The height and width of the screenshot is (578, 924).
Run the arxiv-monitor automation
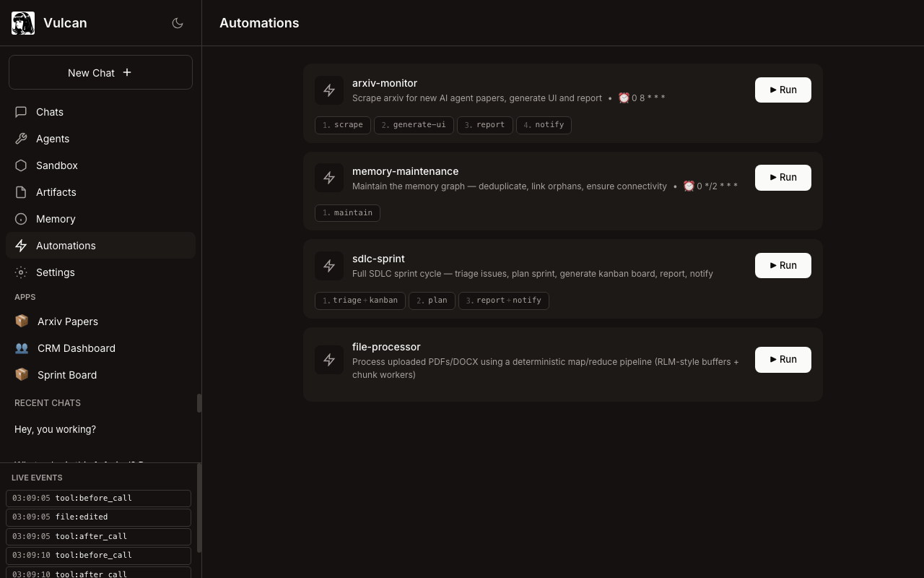[x=783, y=90]
